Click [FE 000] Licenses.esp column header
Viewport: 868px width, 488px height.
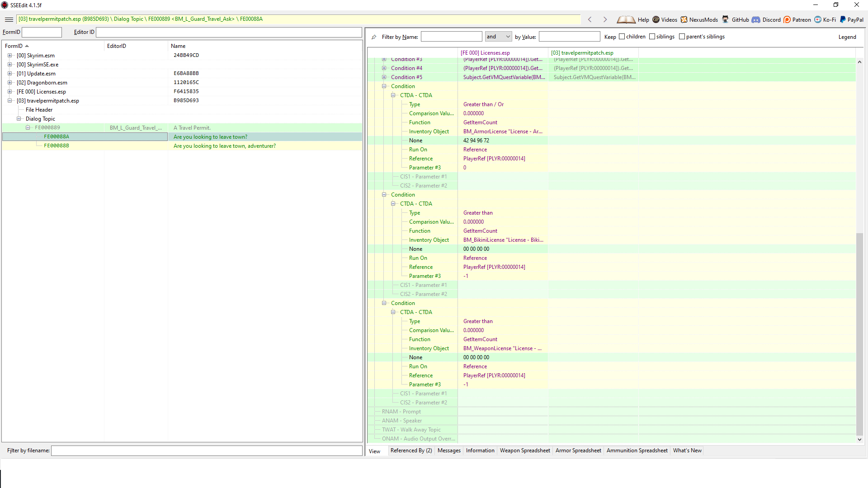click(x=503, y=53)
